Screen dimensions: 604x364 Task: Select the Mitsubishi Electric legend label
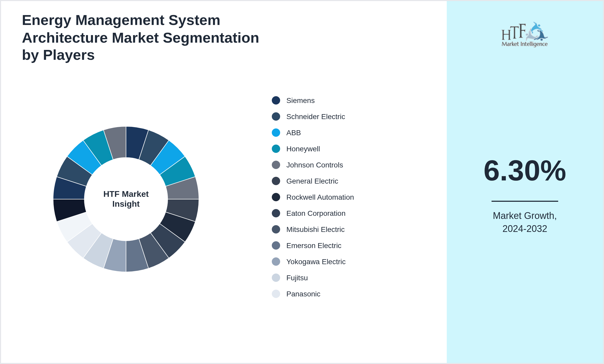[315, 230]
